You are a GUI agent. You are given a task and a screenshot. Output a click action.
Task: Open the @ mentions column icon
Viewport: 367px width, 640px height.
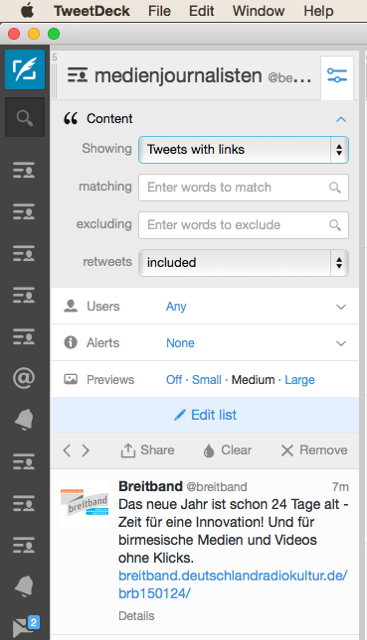pyautogui.click(x=24, y=378)
